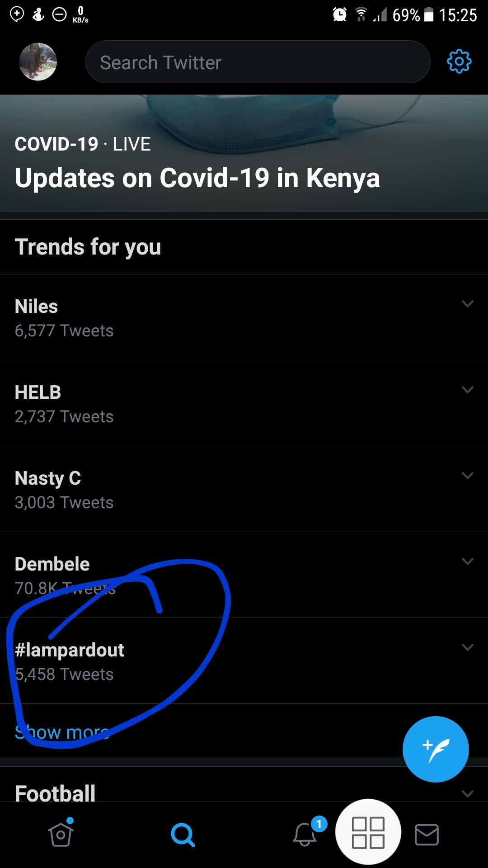Tap the Search magnifier tab
The image size is (488, 868).
point(183,835)
